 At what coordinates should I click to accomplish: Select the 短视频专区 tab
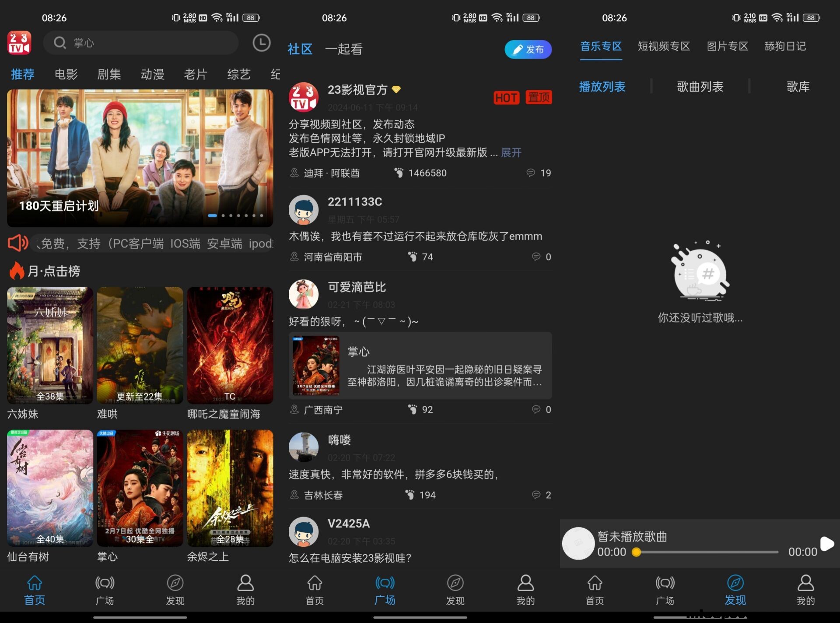click(663, 46)
